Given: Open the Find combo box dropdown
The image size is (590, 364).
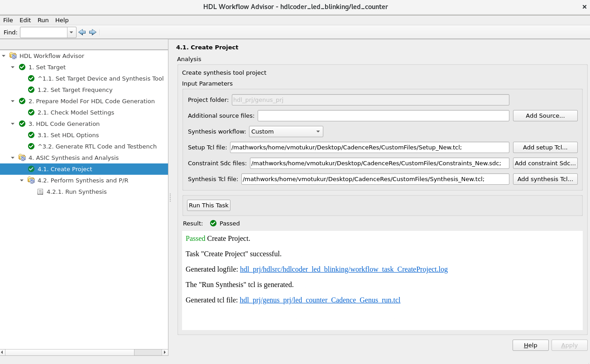Looking at the screenshot, I should tap(71, 32).
